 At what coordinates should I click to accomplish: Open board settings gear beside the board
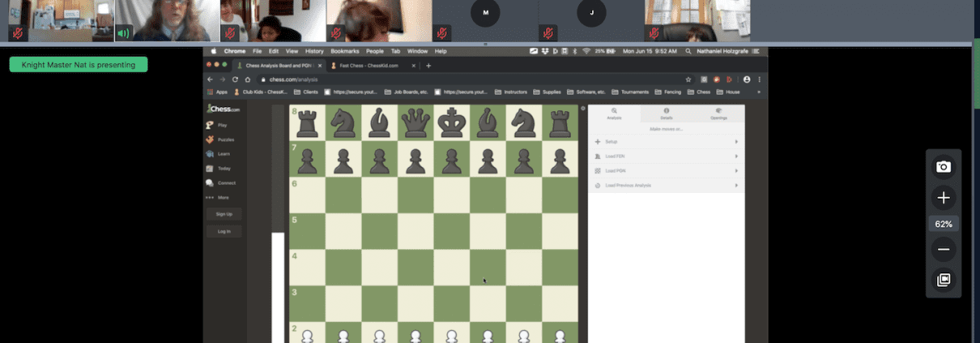tap(582, 108)
